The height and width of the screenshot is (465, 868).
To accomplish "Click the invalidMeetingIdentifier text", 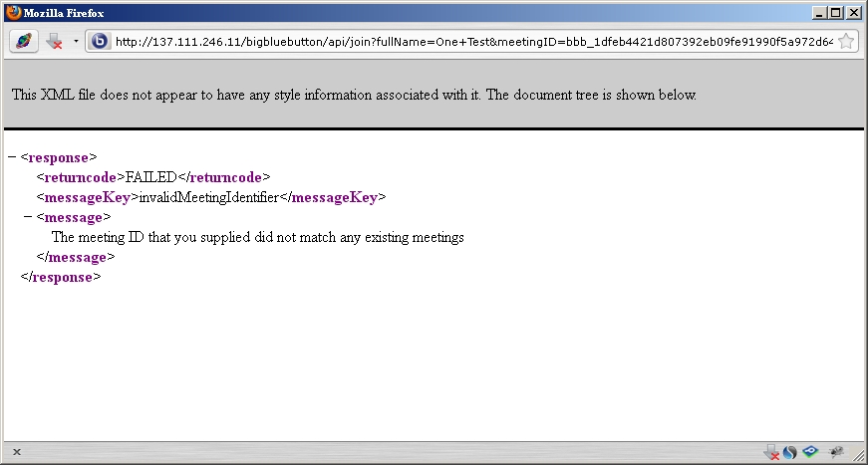I will pos(208,197).
